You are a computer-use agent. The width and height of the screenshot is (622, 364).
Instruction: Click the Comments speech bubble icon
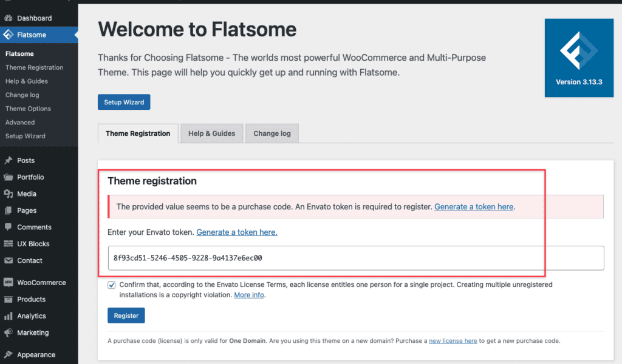click(x=9, y=227)
